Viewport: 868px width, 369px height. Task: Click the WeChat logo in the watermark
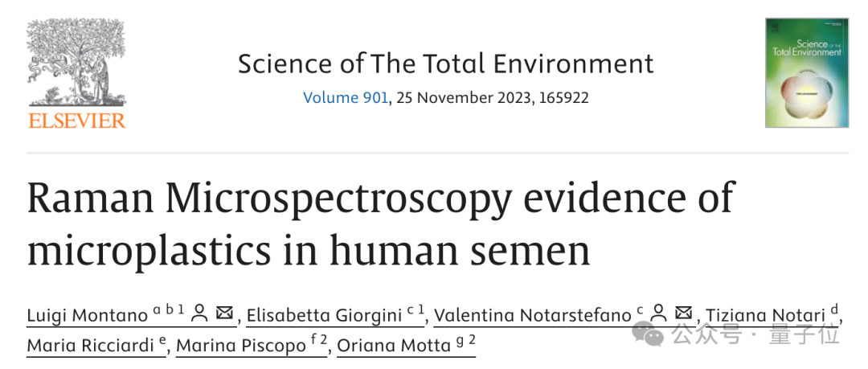coord(649,334)
